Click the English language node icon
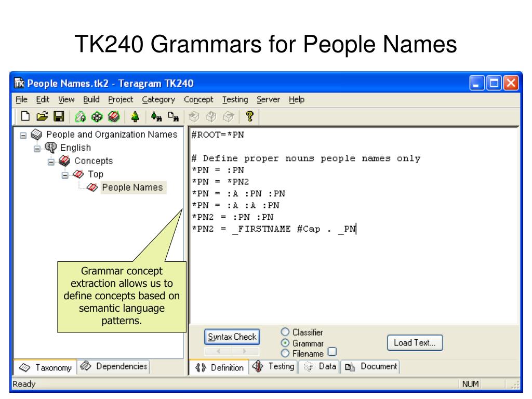Screen dimensions: 532x399 (51, 148)
